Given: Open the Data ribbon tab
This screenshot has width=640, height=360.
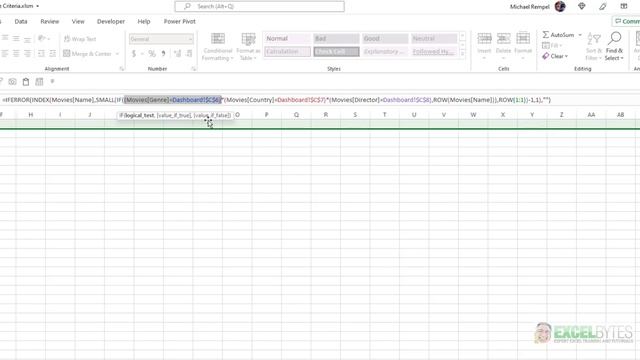Looking at the screenshot, I should (21, 21).
